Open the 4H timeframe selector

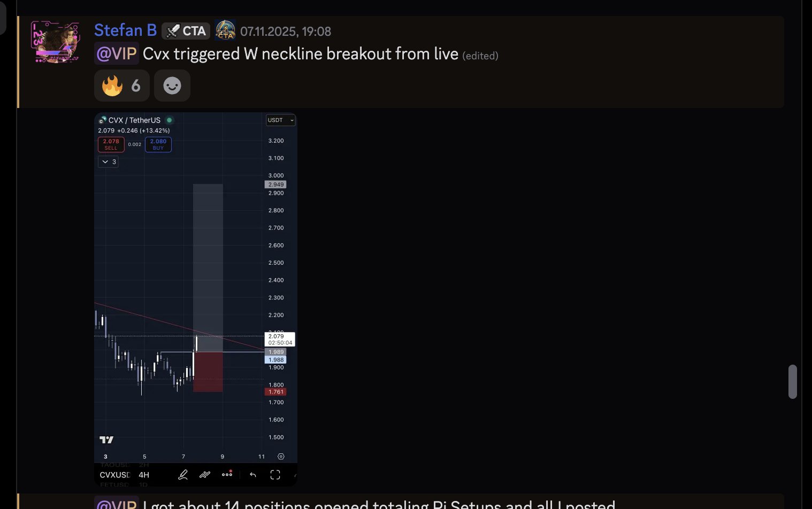144,475
